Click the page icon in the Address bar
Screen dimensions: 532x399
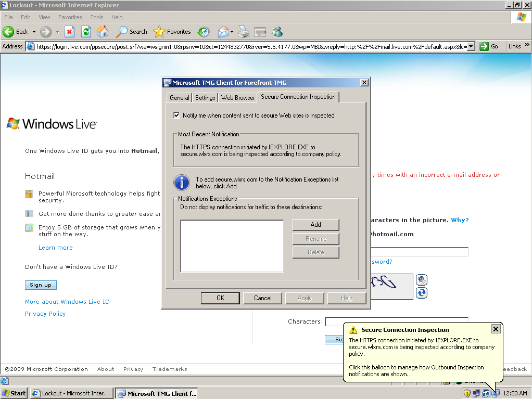30,46
